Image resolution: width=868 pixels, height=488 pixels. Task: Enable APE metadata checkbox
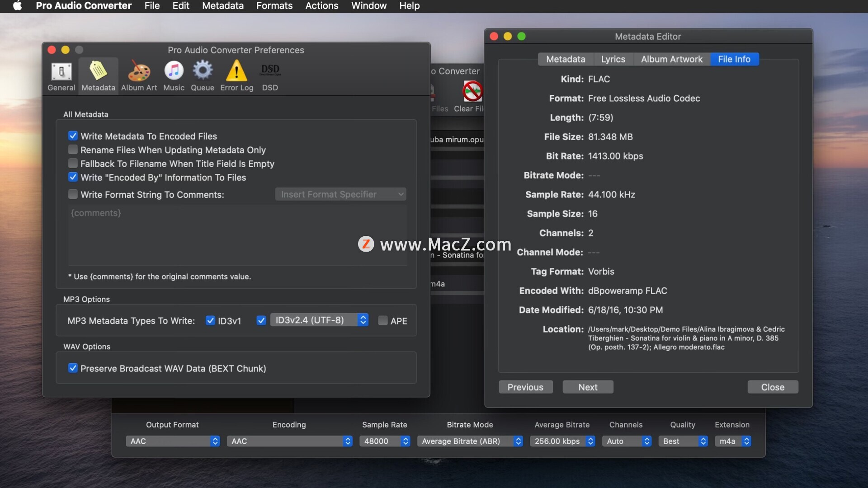[383, 320]
